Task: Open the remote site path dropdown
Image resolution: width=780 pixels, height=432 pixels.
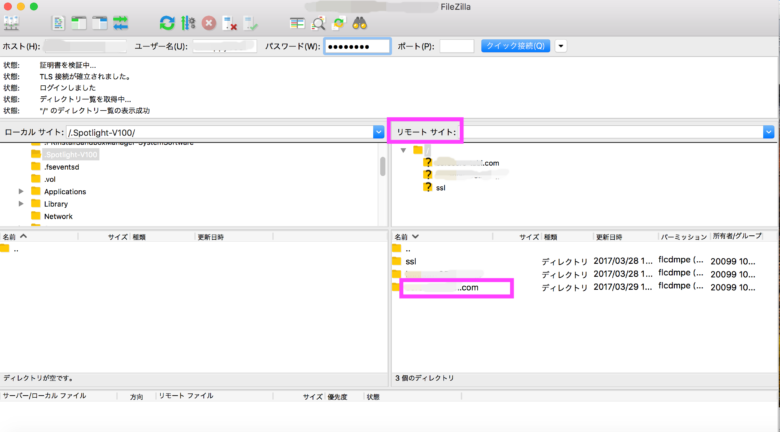Action: (x=769, y=132)
